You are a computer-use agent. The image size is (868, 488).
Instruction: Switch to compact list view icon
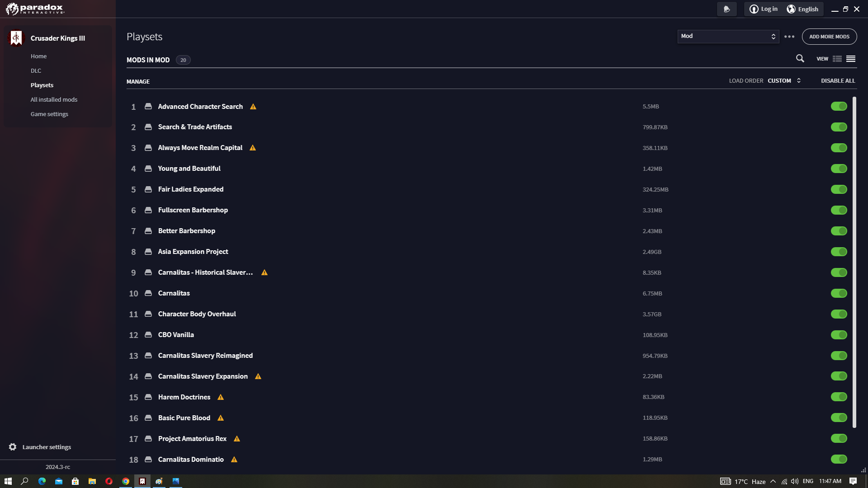click(851, 59)
